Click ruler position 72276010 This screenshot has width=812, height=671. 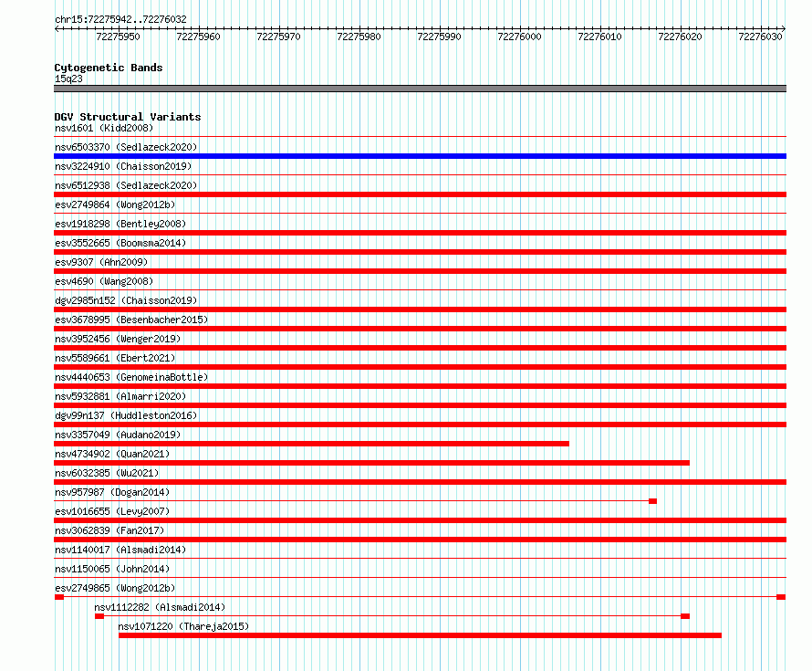click(x=599, y=37)
